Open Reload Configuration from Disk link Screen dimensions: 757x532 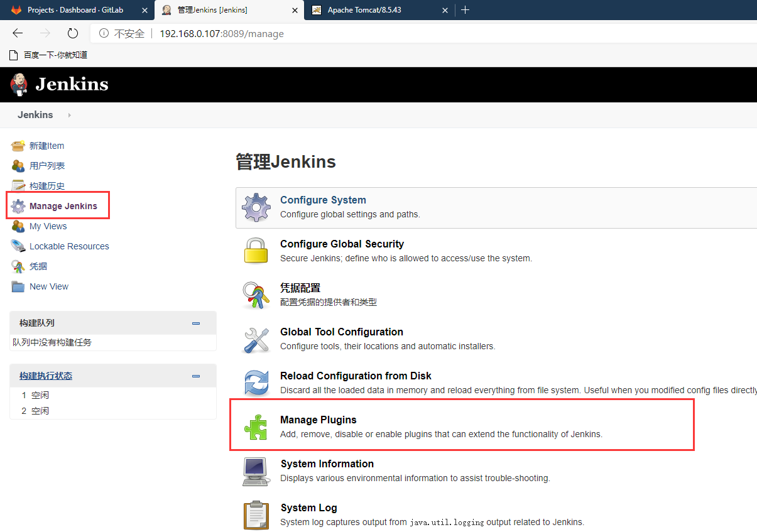coord(356,376)
